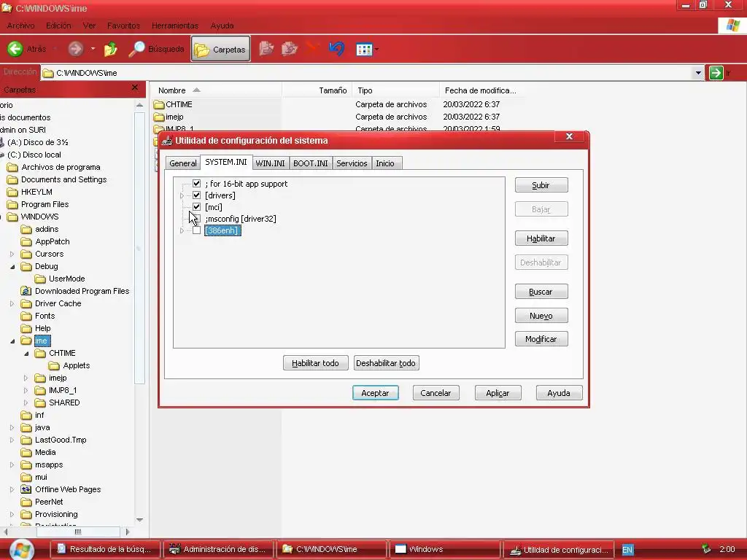Viewport: 747px width, 560px height.
Task: Click the EN language indicator
Action: 627,550
